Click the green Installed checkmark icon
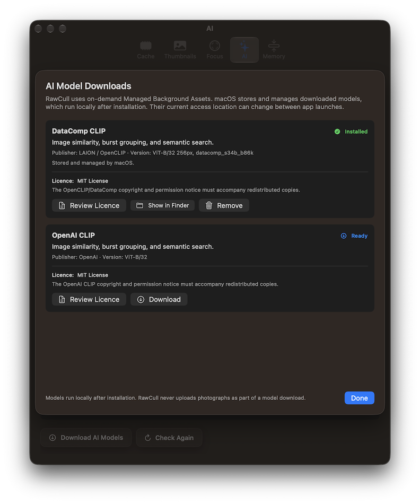The image size is (420, 504). click(337, 132)
